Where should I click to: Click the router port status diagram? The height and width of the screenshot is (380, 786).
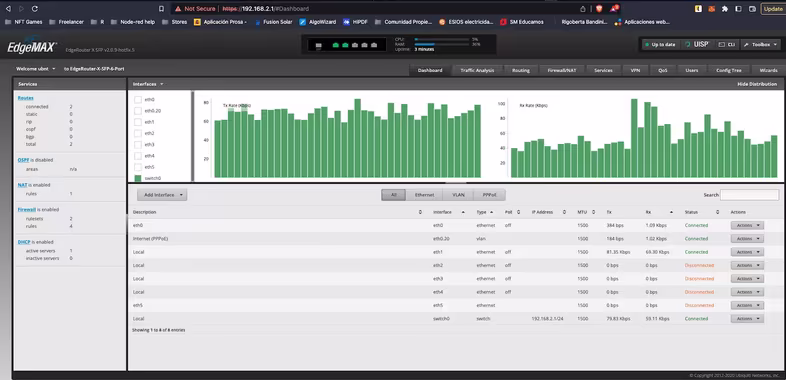point(347,45)
